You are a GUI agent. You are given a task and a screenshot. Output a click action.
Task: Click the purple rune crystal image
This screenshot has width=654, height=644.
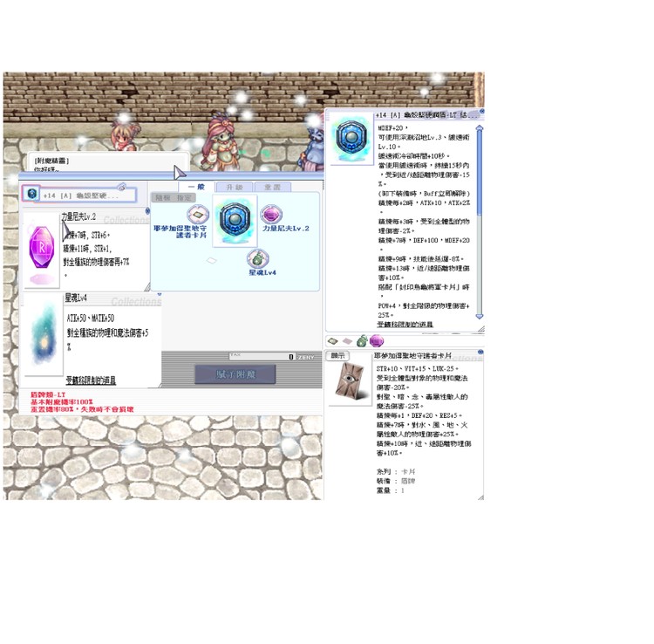(40, 253)
